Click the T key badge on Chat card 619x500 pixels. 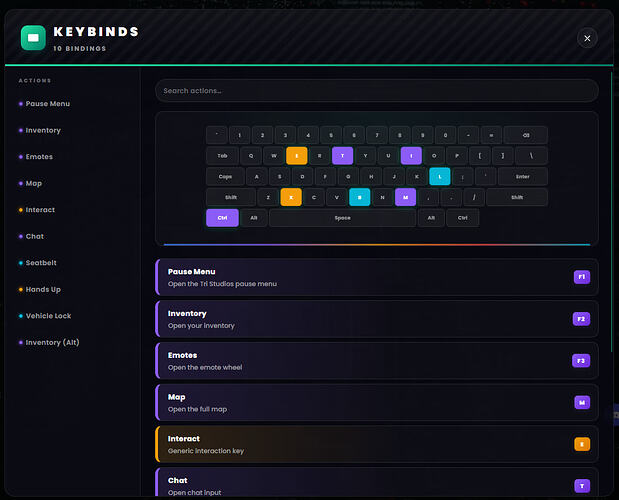point(582,486)
